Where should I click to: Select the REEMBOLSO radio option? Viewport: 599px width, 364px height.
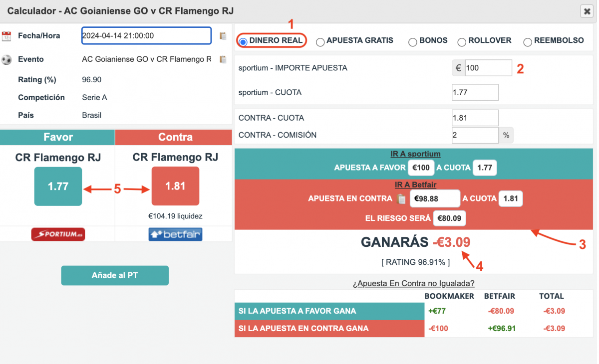(528, 42)
